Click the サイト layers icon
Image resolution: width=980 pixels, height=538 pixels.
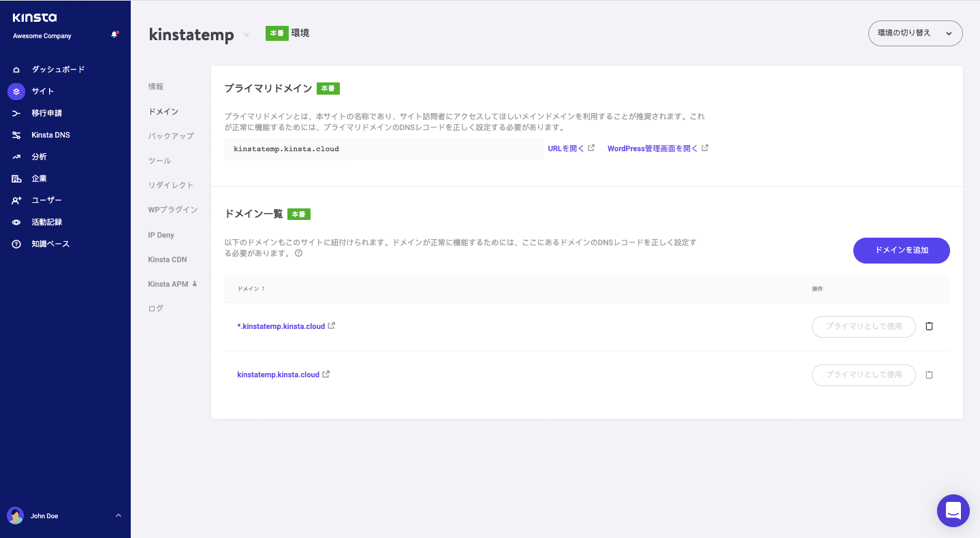point(16,91)
